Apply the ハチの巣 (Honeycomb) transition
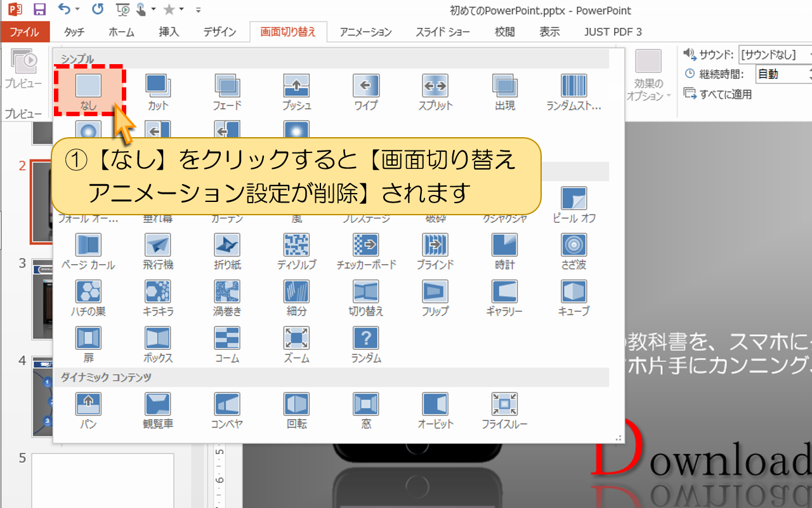 88,298
